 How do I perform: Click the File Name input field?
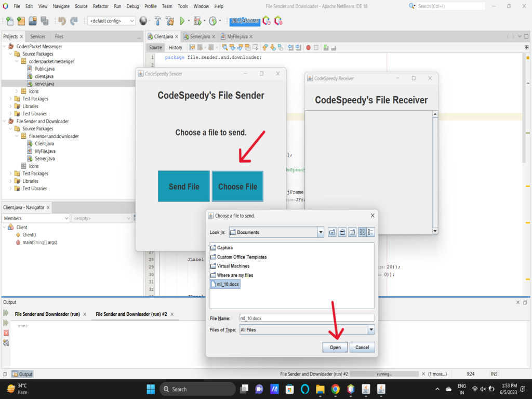coord(307,318)
